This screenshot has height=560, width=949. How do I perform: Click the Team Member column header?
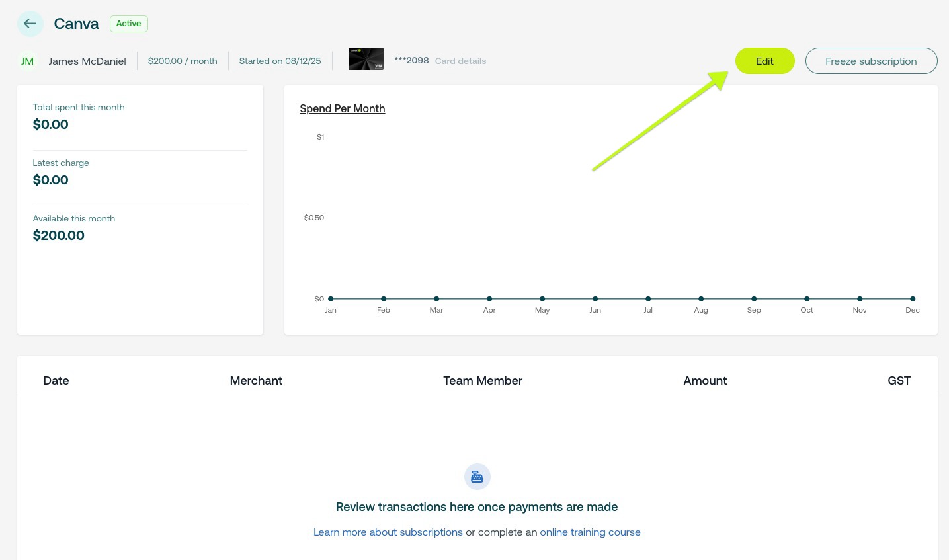[x=483, y=381]
